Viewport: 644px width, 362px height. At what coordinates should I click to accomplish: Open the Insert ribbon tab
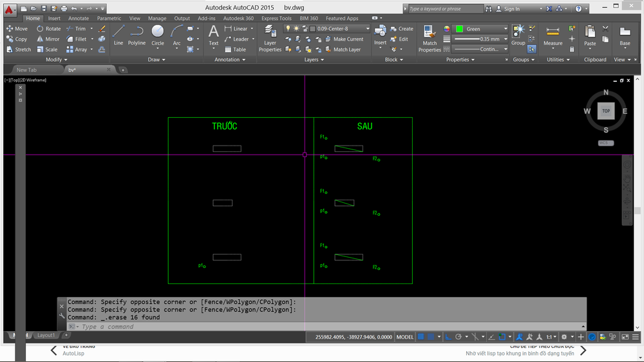point(54,19)
